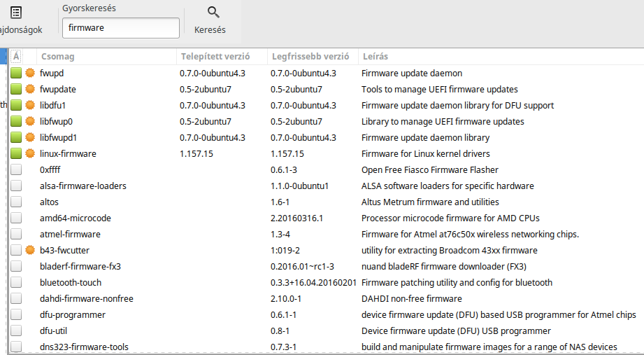Select the alsa-firmware-loaders package row

(326, 186)
